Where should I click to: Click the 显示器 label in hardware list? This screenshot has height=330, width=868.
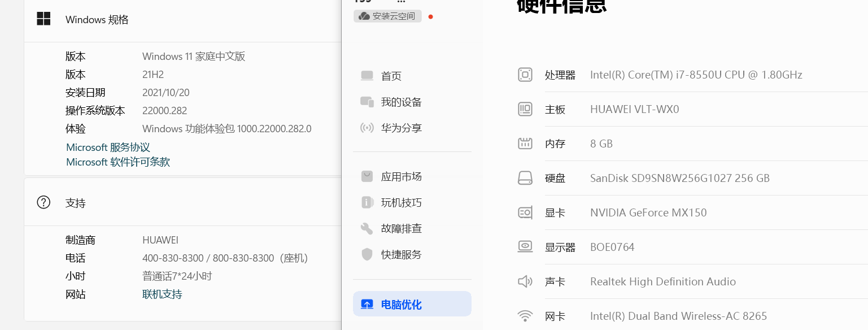coord(560,247)
